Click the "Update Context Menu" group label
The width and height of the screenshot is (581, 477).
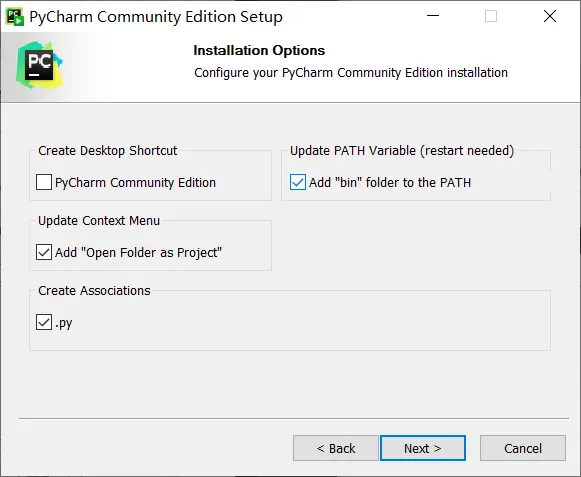(x=99, y=221)
